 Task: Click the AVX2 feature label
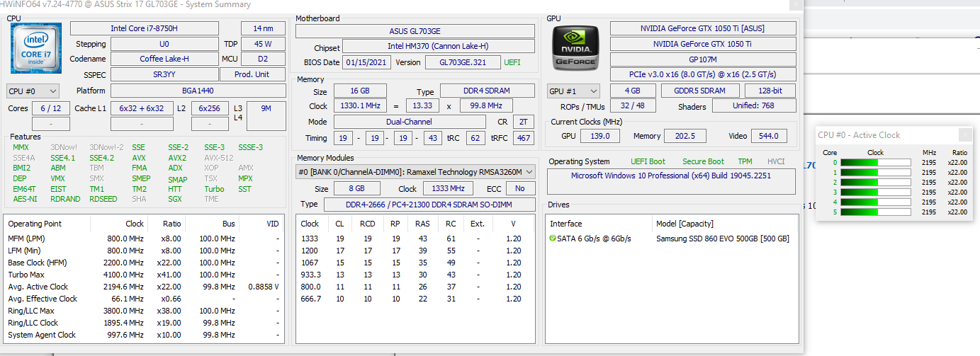[178, 158]
